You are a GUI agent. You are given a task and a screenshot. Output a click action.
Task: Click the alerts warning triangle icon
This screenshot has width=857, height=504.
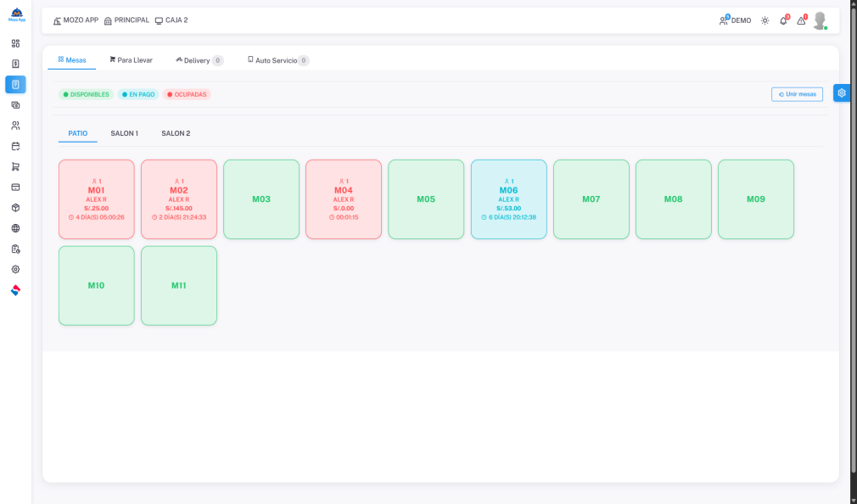coord(801,20)
